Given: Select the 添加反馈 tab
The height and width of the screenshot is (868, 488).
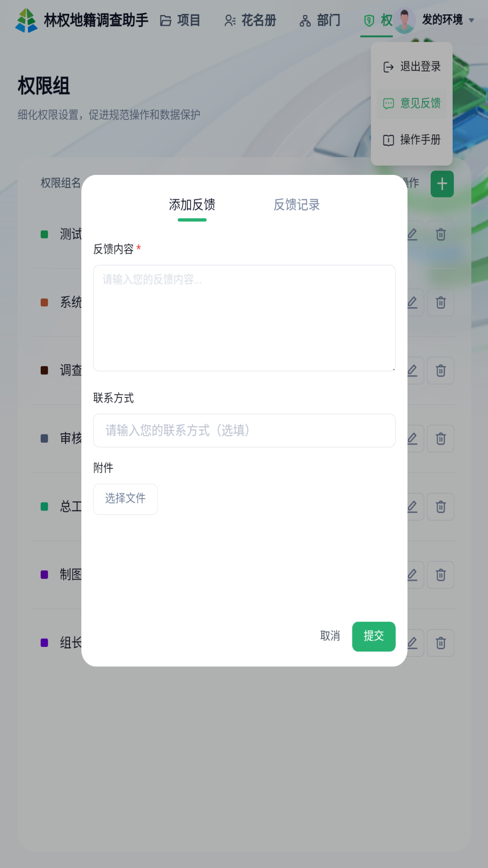Looking at the screenshot, I should coord(192,205).
